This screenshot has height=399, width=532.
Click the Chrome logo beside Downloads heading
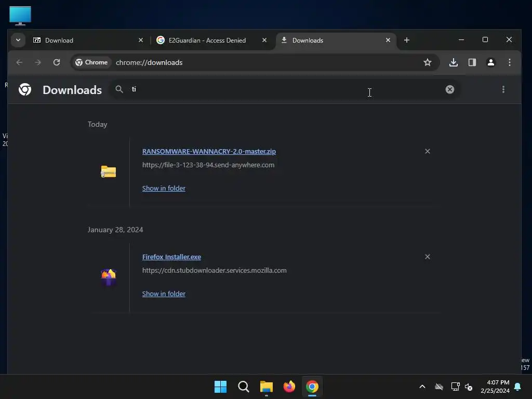pos(25,89)
